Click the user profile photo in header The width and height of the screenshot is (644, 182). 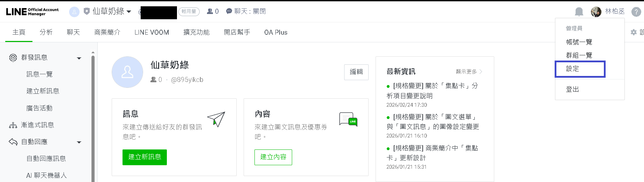coord(596,12)
